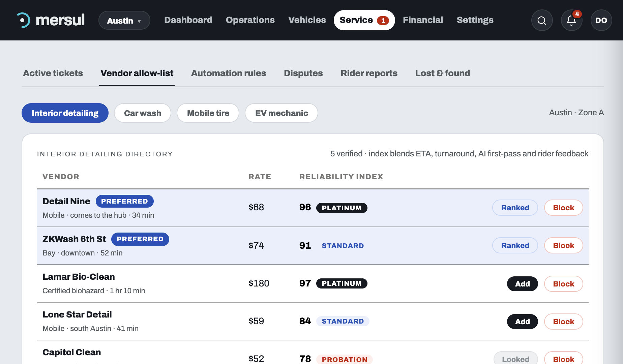
Task: Click 'Certified biohazard · 1 hr 10 min'
Action: click(94, 291)
